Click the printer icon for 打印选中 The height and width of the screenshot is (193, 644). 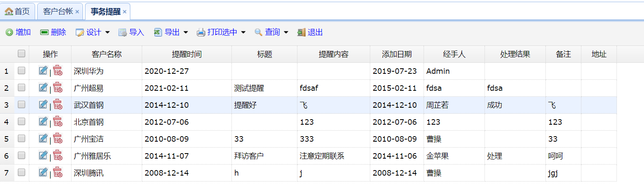pyautogui.click(x=201, y=32)
